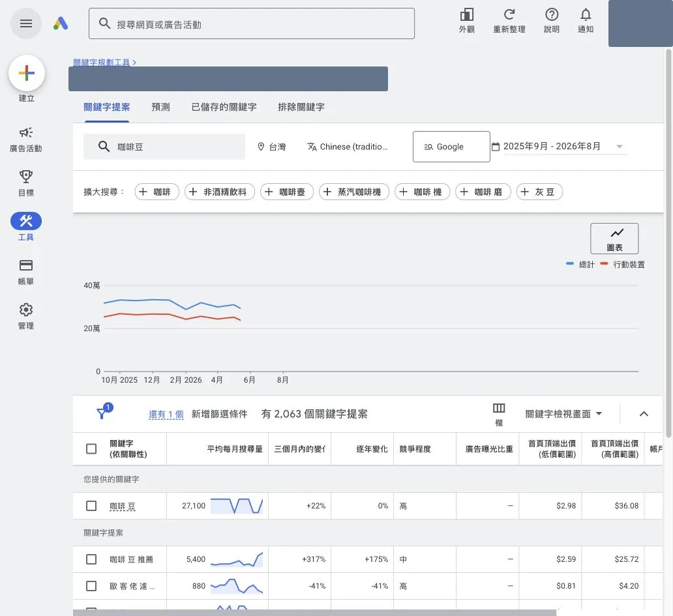The width and height of the screenshot is (673, 616).
Task: Open the hamburger main menu
Action: tap(25, 23)
